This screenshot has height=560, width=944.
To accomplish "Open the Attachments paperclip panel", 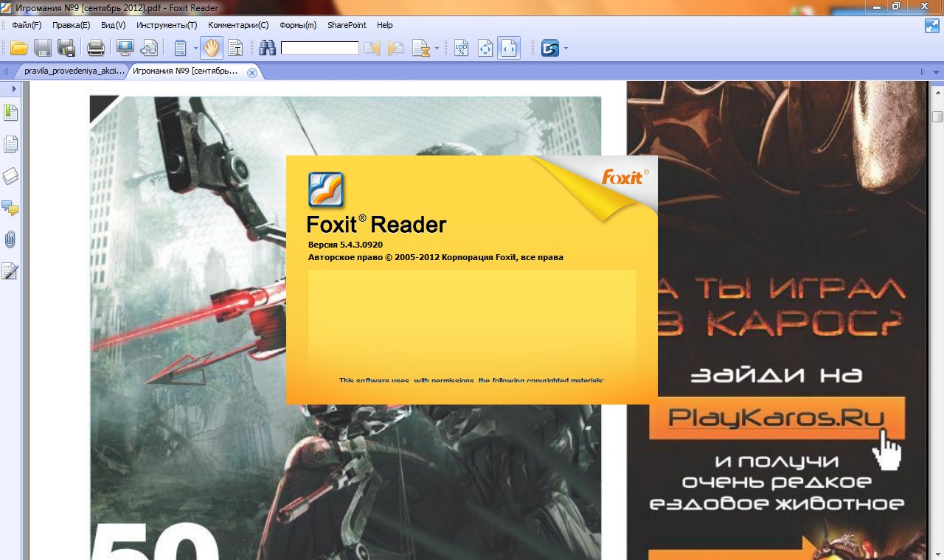I will [10, 239].
